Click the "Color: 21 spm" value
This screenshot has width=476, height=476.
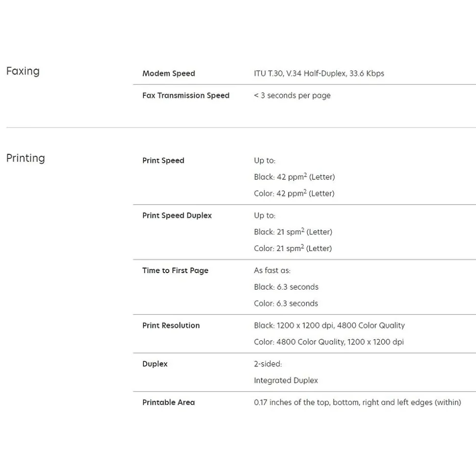275,249
